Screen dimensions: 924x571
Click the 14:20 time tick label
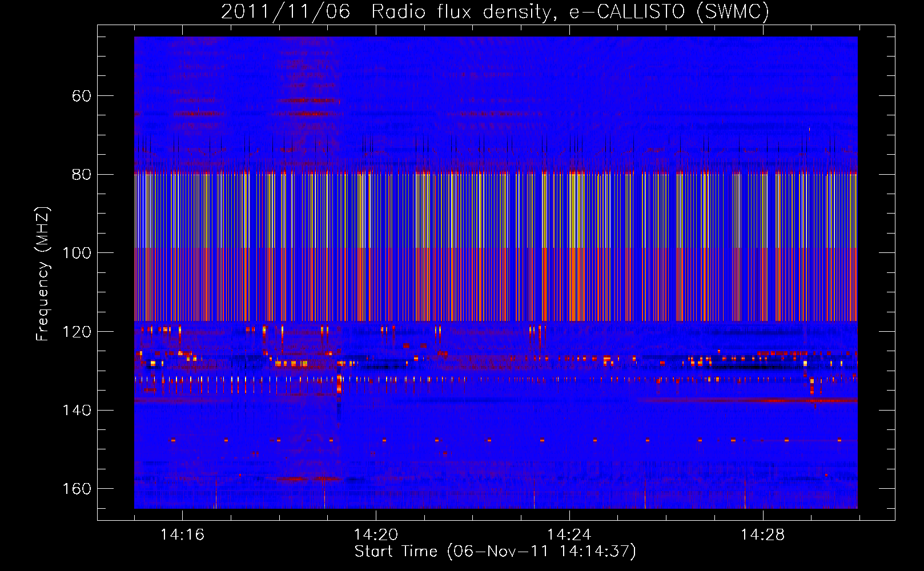click(x=376, y=535)
